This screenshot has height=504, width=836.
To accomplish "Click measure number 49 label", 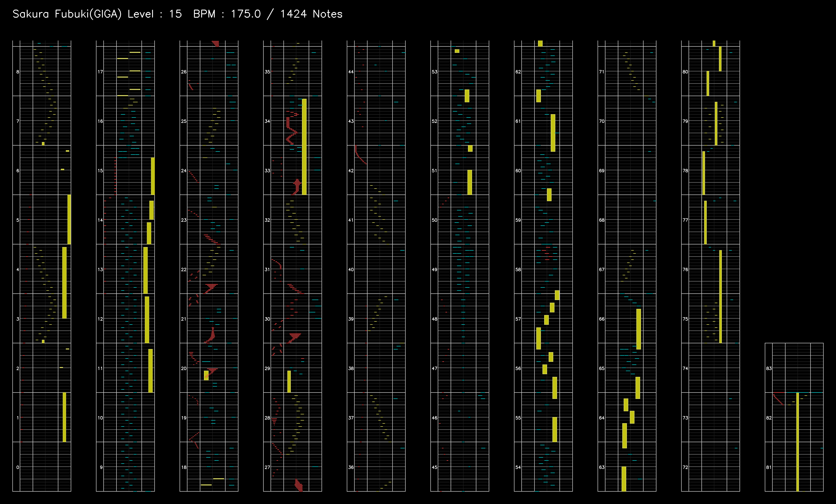I will point(434,270).
